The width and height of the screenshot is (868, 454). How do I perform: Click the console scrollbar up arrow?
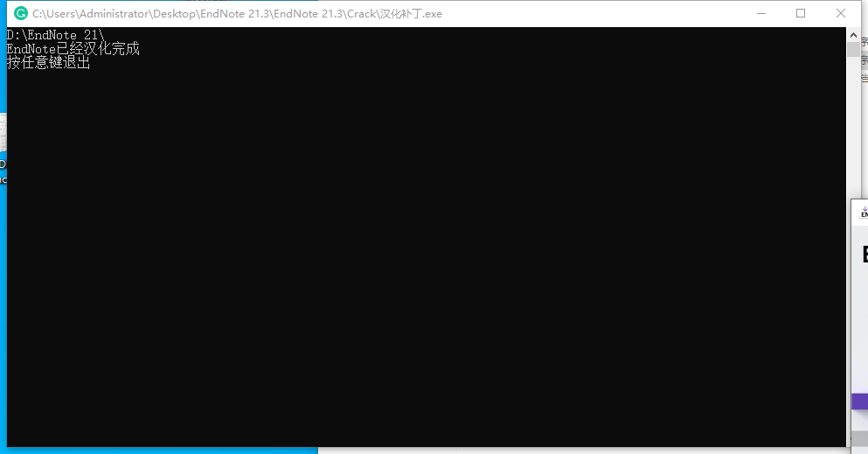(853, 35)
